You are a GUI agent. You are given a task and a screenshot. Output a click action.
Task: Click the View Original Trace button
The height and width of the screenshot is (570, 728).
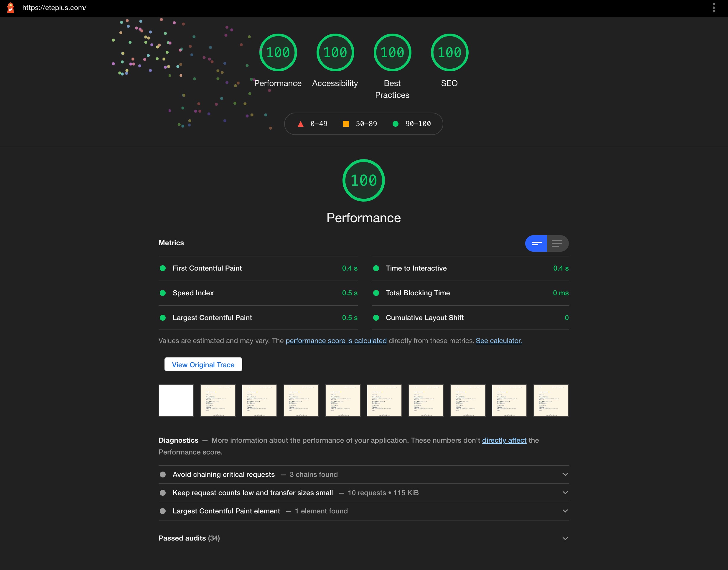203,365
